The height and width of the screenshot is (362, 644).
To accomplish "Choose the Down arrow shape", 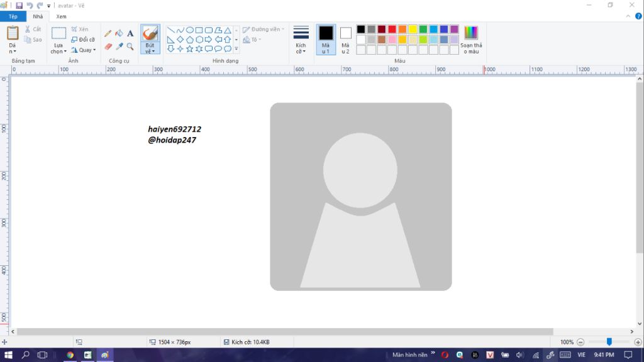I will (x=171, y=49).
